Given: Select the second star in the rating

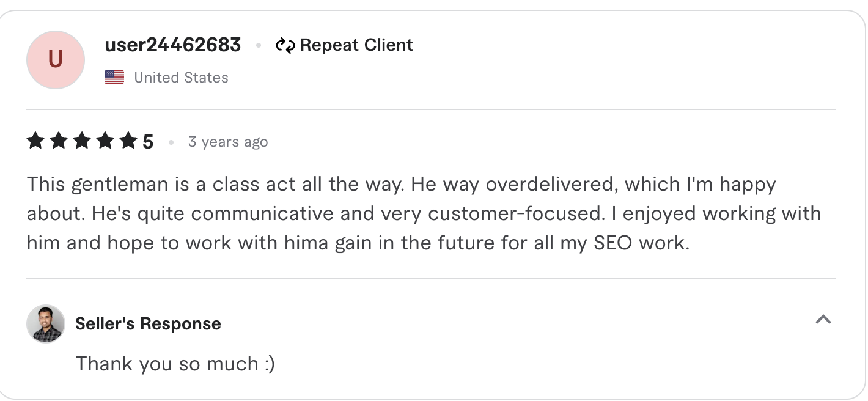Looking at the screenshot, I should (x=59, y=140).
